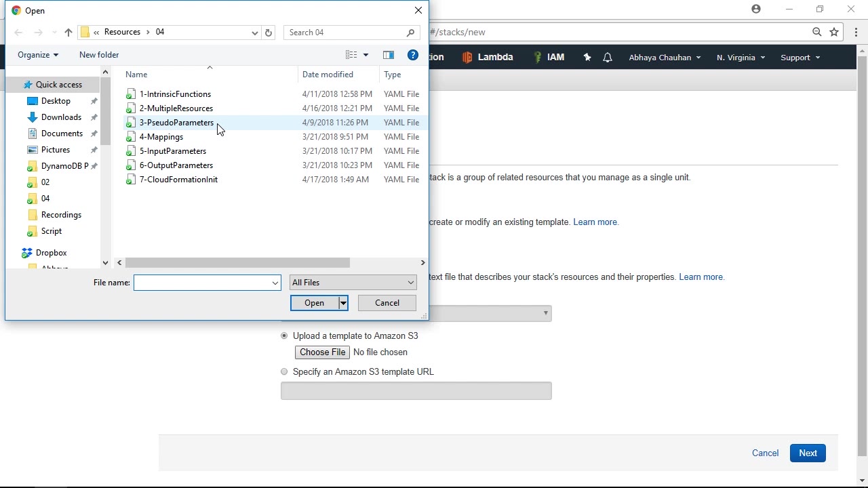
Task: Expand the address bar history dropdown
Action: pyautogui.click(x=255, y=33)
